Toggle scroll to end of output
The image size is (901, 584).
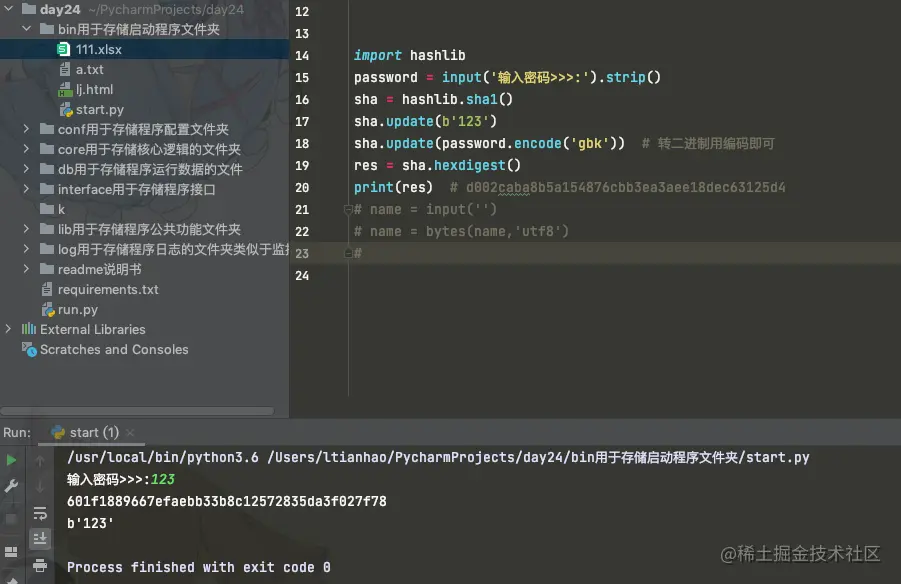click(x=40, y=539)
